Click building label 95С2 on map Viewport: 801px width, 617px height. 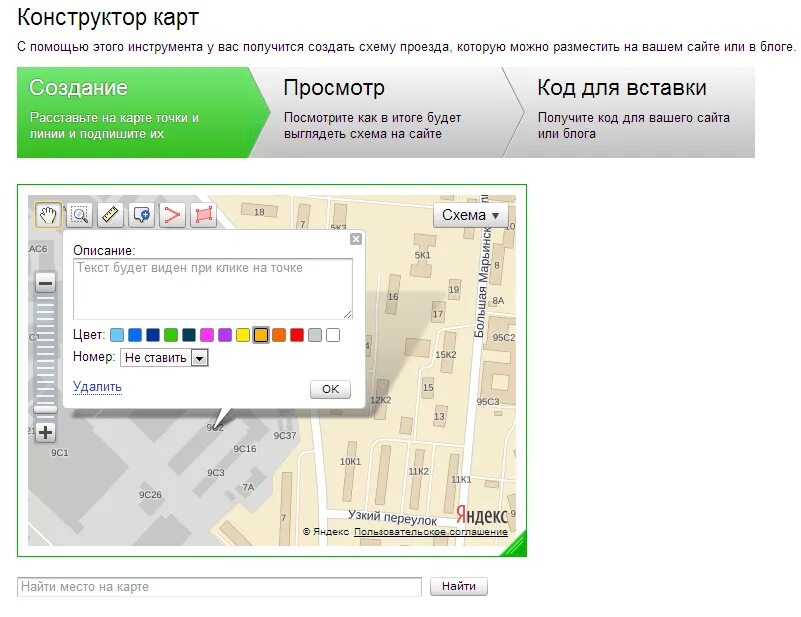click(504, 338)
